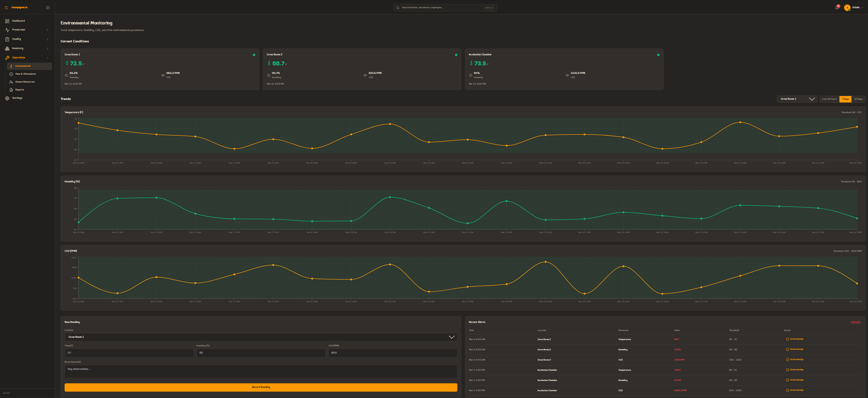Open the New Reading Location dropdown
Image resolution: width=868 pixels, height=398 pixels.
pyautogui.click(x=260, y=337)
